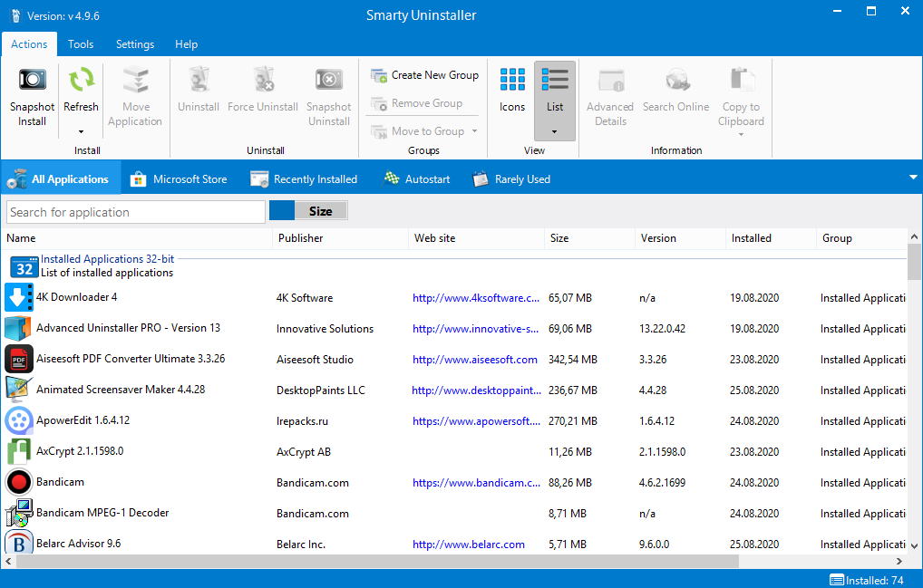The image size is (923, 588).
Task: Open the belarc.com website link
Action: (x=468, y=545)
